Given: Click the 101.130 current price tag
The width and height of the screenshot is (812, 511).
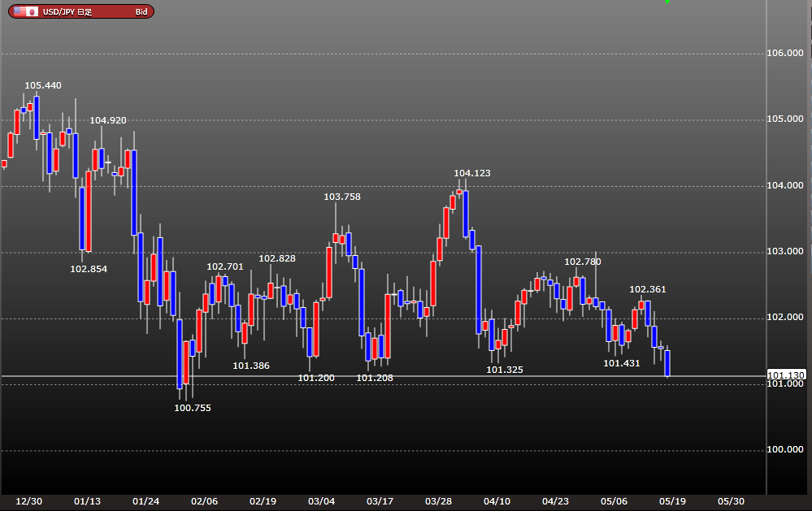Looking at the screenshot, I should (786, 375).
